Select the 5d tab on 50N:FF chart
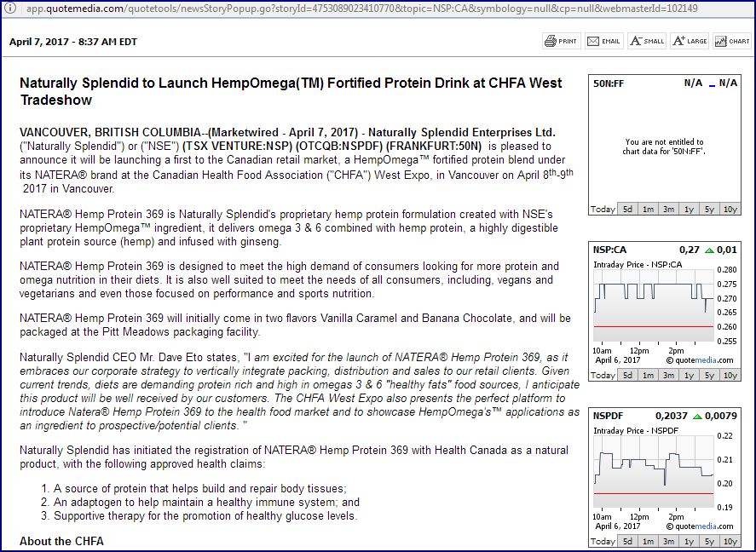Image resolution: width=756 pixels, height=552 pixels. pos(627,210)
